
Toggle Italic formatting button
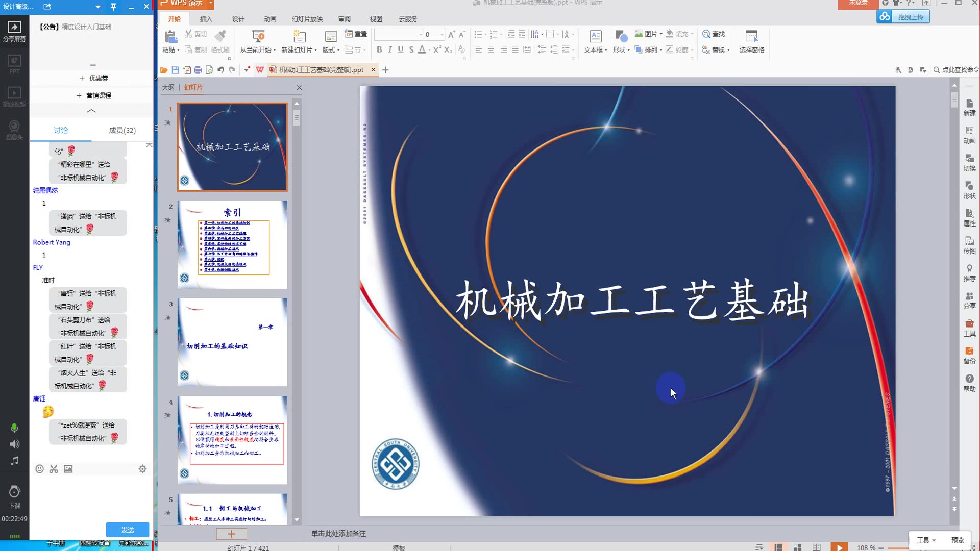(x=390, y=49)
